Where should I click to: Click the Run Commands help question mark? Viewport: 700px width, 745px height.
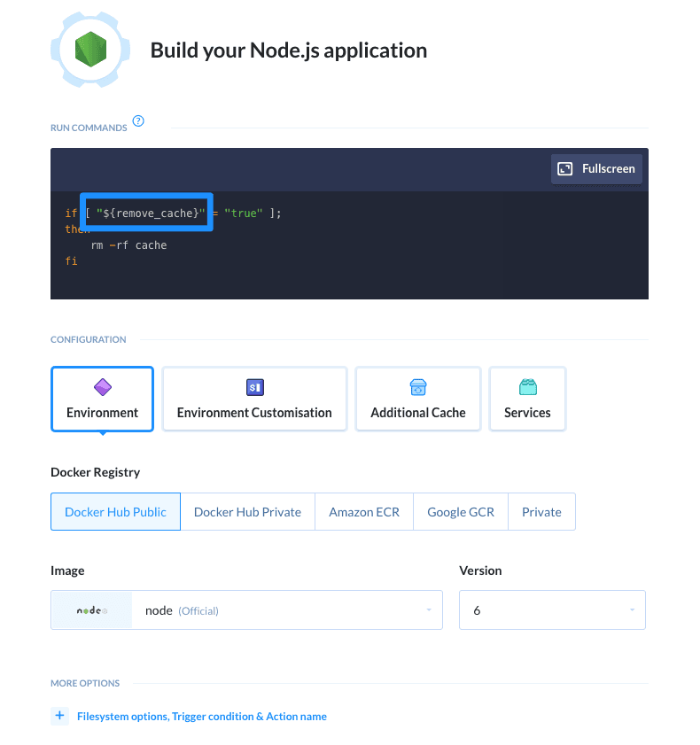[x=138, y=121]
